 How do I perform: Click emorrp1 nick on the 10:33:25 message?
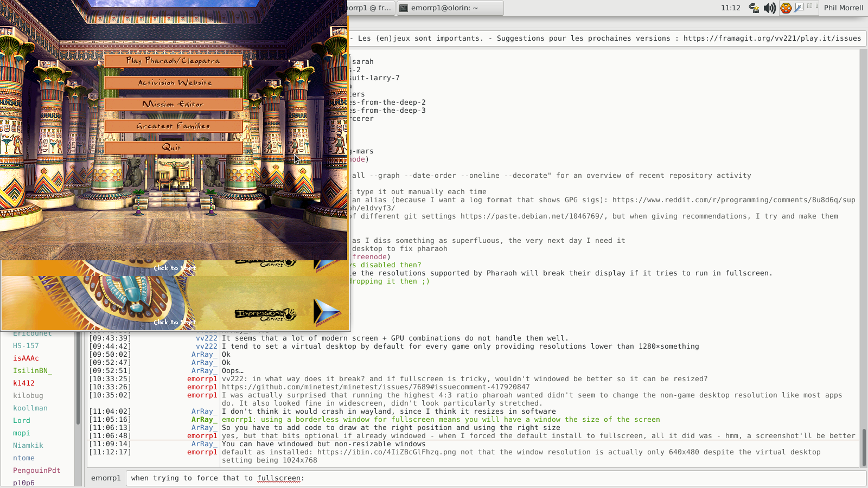tap(202, 379)
